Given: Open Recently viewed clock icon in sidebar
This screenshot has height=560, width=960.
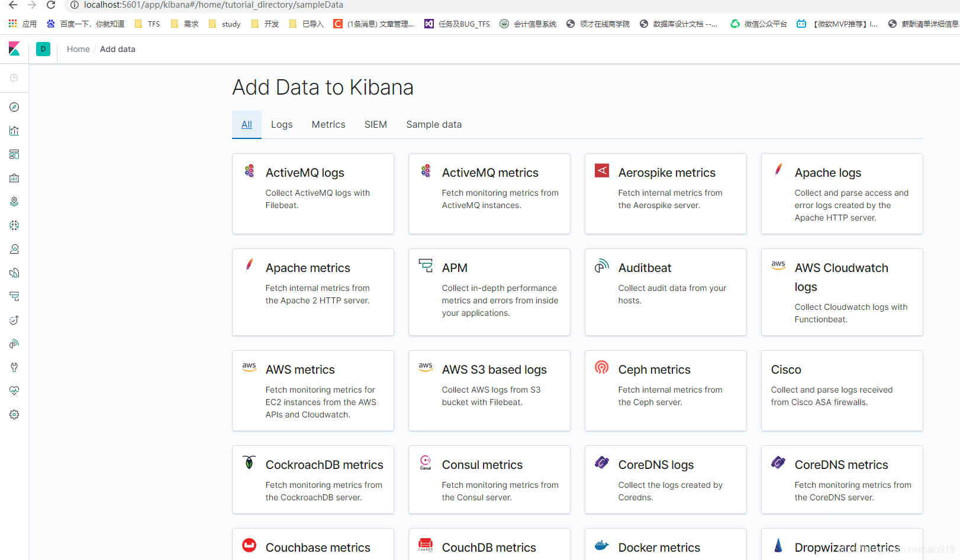Looking at the screenshot, I should tap(14, 78).
